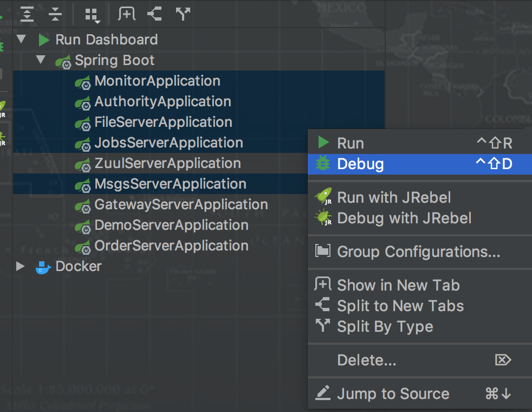Click the Spring Boot icon beside GatewayServerApplication
The width and height of the screenshot is (532, 412).
pyautogui.click(x=83, y=207)
